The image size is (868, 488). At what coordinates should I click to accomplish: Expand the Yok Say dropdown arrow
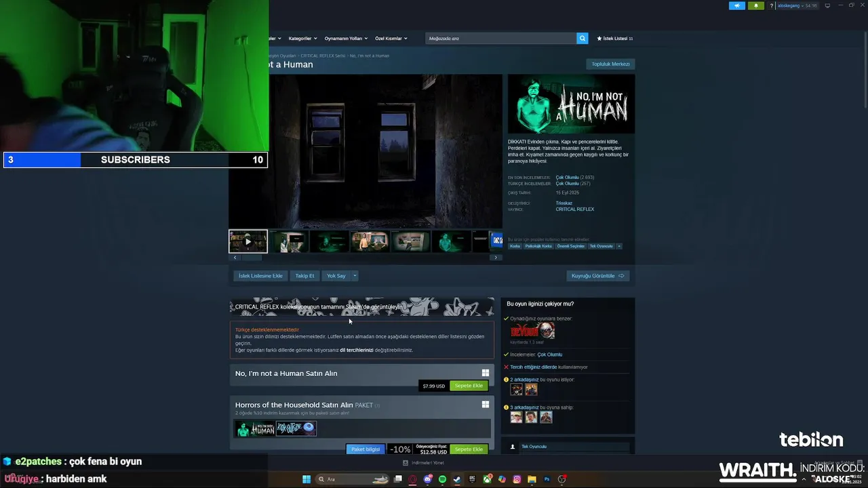[x=355, y=276]
